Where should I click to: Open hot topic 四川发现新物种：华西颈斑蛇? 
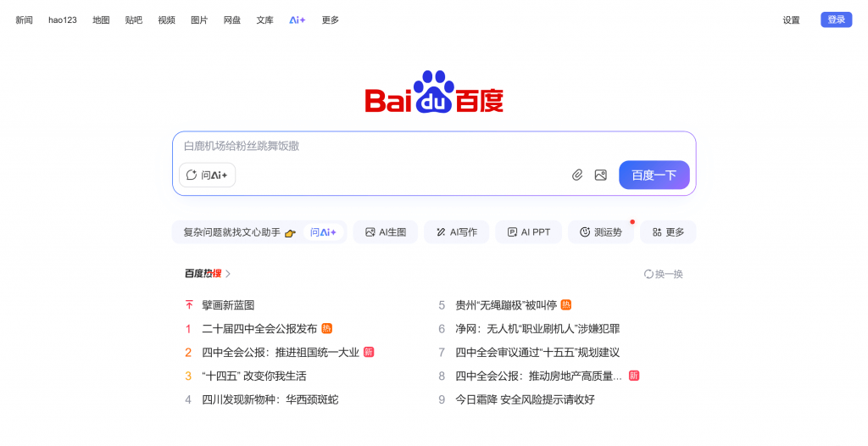[270, 399]
